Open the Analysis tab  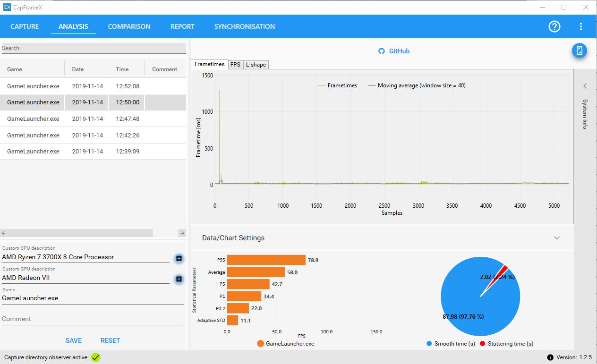pyautogui.click(x=73, y=26)
